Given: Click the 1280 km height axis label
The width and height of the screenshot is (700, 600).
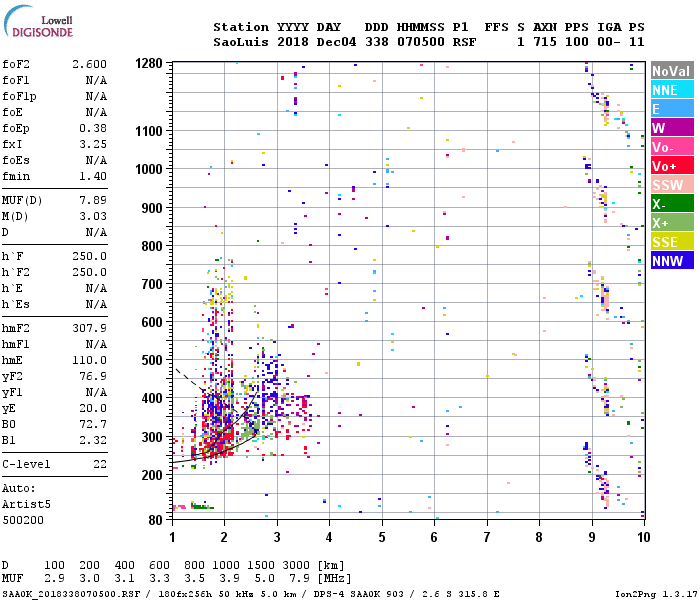Looking at the screenshot, I should [x=149, y=63].
